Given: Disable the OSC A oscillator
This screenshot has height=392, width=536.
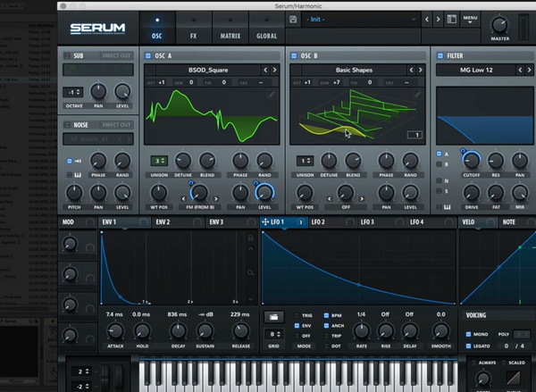Looking at the screenshot, I should pyautogui.click(x=148, y=55).
